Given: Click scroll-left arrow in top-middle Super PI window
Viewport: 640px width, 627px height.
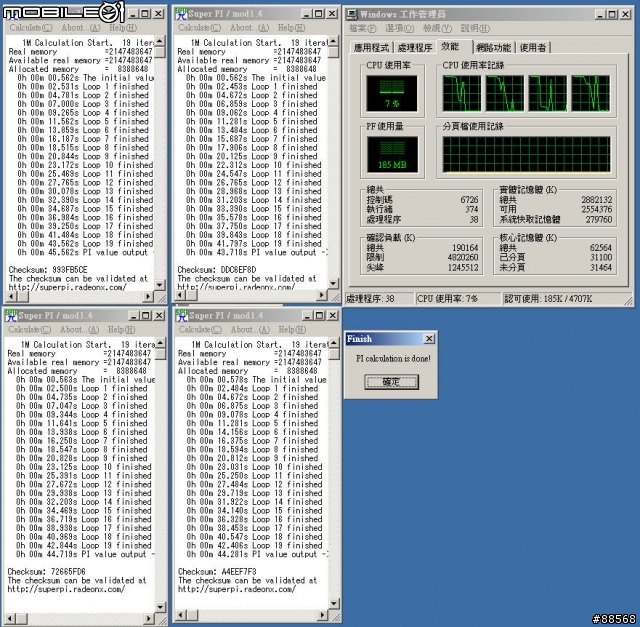Looking at the screenshot, I should tap(181, 295).
